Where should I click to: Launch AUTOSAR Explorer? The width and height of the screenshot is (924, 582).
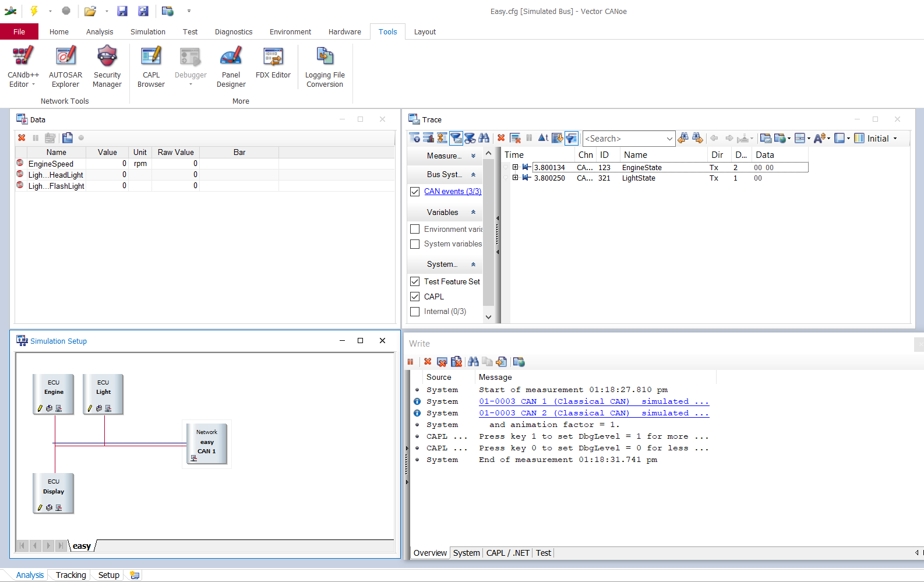point(65,66)
